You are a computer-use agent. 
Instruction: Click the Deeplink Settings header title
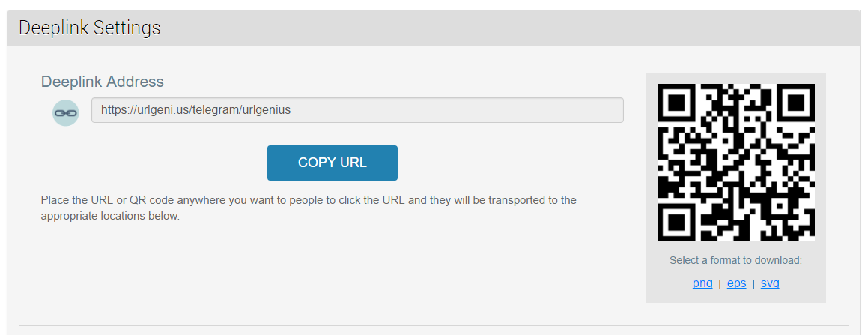(x=90, y=28)
